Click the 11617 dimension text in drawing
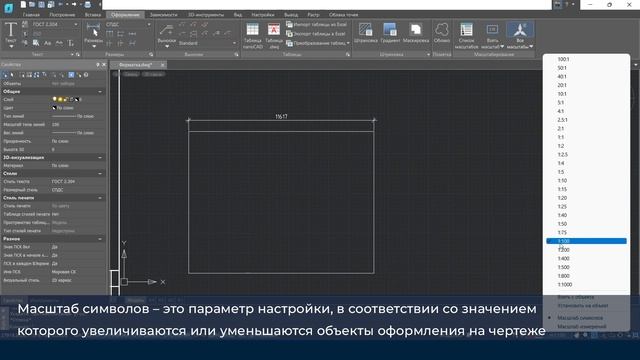This screenshot has height=360, width=640. click(x=281, y=117)
